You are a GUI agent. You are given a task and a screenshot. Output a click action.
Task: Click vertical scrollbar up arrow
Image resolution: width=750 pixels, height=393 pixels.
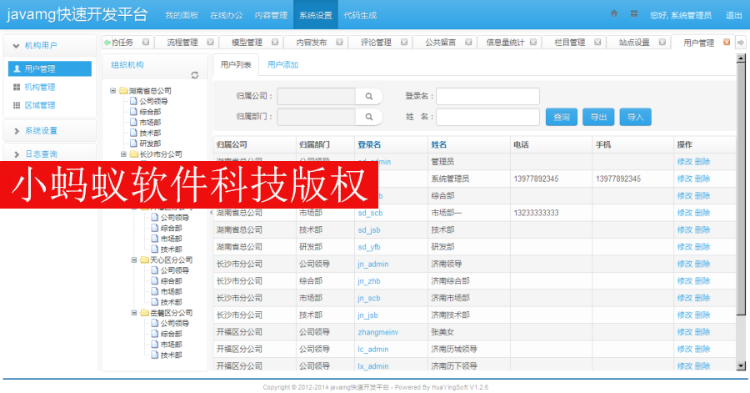point(741,58)
